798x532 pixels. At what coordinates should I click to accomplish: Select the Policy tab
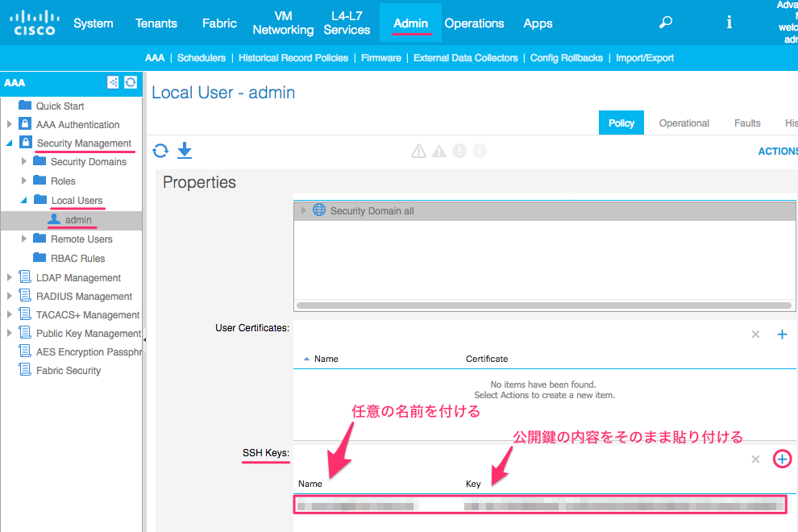(x=621, y=123)
